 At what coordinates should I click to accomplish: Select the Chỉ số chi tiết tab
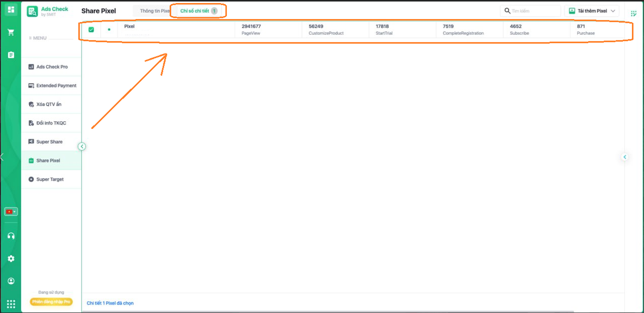click(198, 11)
